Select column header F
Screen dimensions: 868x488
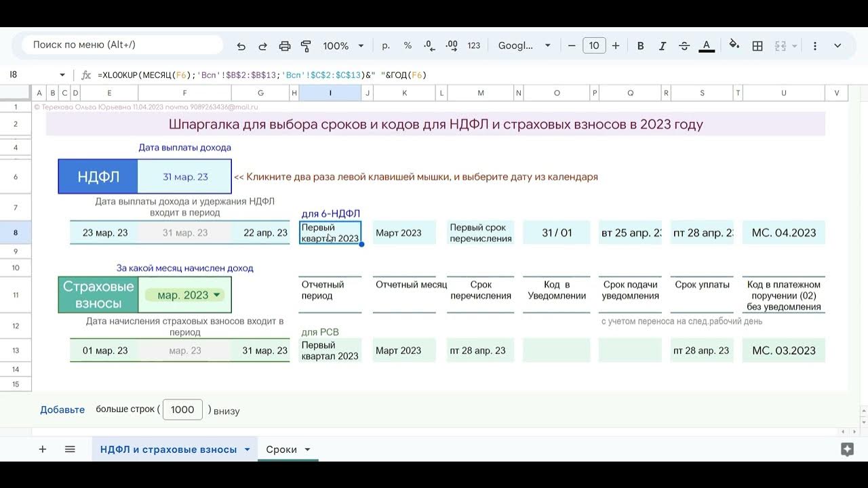[x=184, y=93]
